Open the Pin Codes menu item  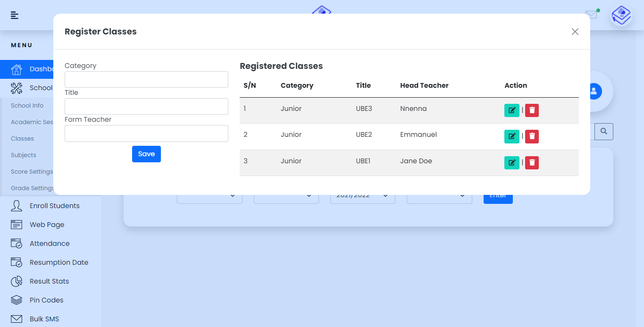(x=46, y=300)
